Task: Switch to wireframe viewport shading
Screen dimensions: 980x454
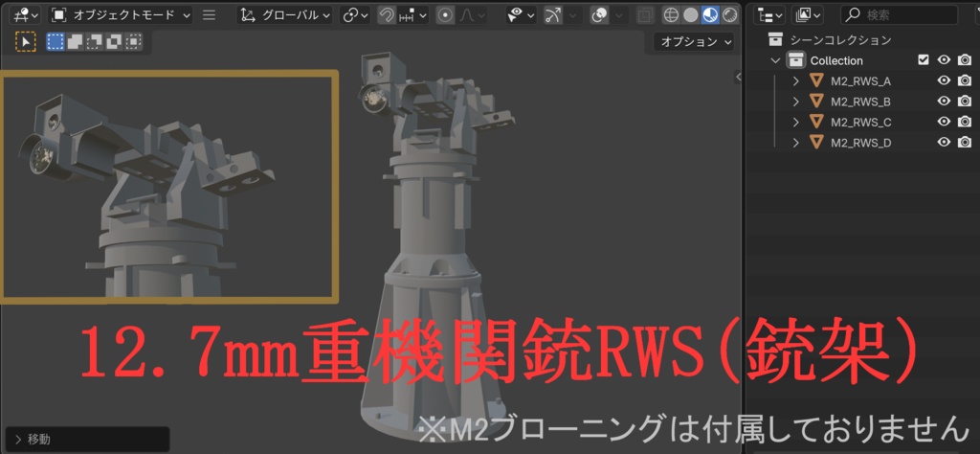Action: (671, 15)
